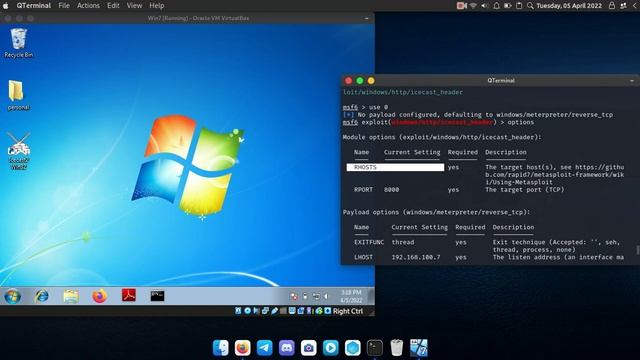
Task: Open the blue hexagon app in dock
Action: (353, 348)
